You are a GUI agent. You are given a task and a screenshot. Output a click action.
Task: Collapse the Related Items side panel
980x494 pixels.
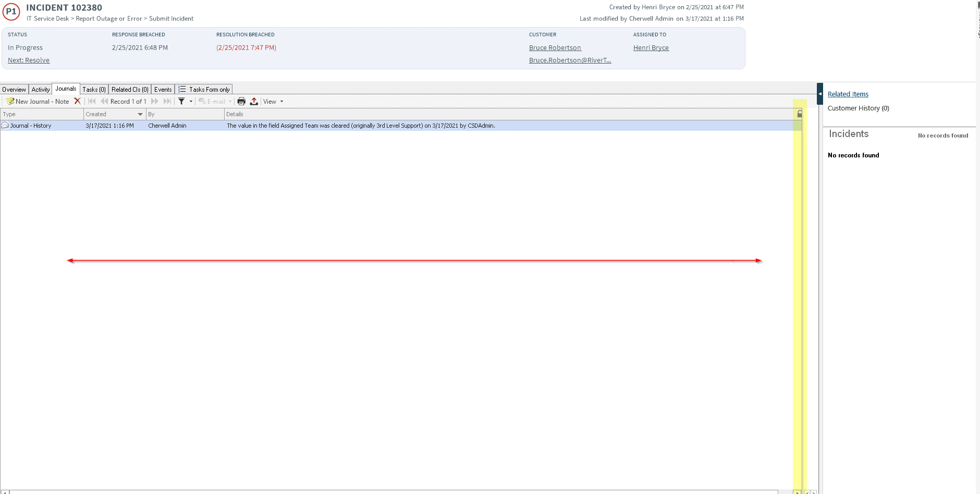click(x=819, y=94)
